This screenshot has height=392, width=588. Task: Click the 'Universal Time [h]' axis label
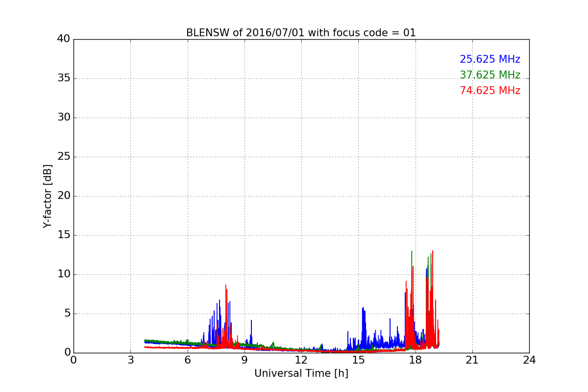[x=301, y=373]
